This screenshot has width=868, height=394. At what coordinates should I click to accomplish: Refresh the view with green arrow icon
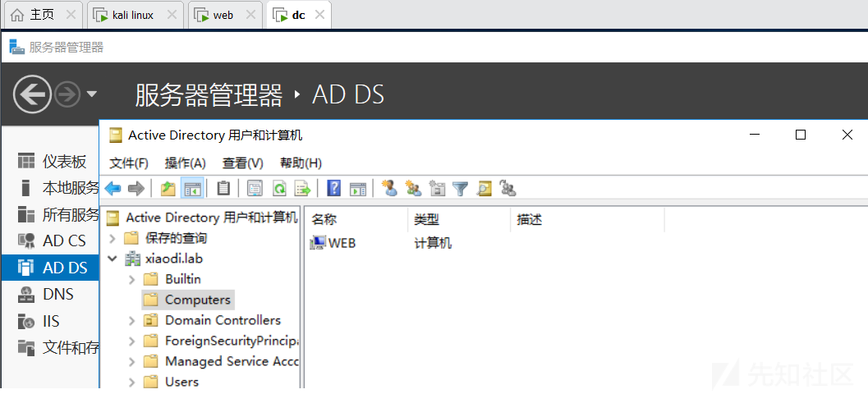279,189
